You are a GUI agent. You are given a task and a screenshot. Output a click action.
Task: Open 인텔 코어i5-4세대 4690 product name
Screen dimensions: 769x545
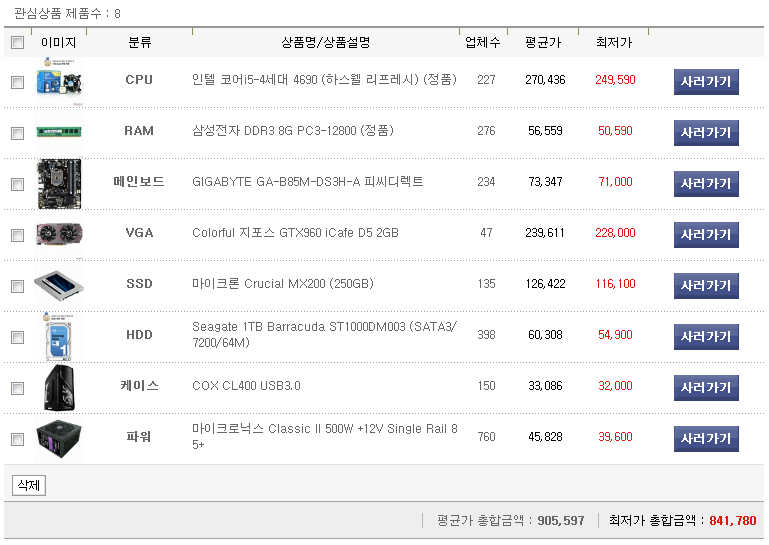[x=324, y=79]
